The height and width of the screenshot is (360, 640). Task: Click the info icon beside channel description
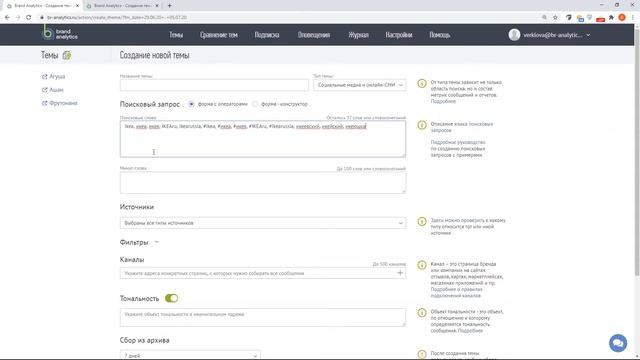coord(422,265)
